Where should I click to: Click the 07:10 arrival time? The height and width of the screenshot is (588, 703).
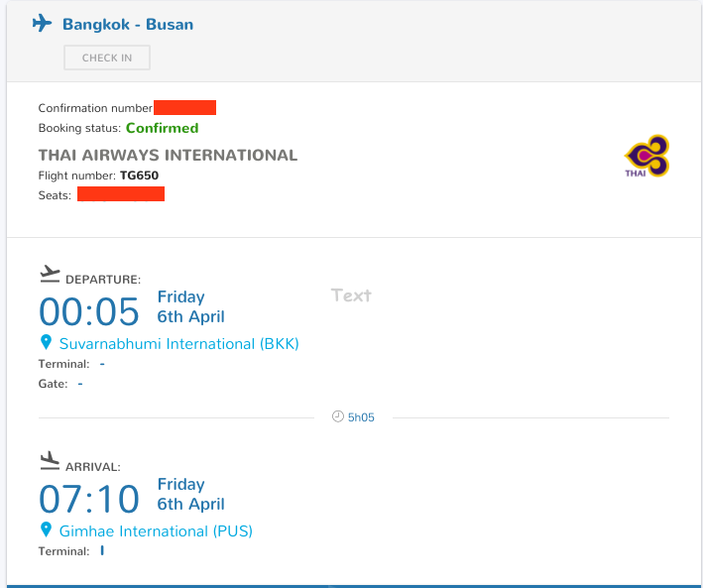click(89, 498)
